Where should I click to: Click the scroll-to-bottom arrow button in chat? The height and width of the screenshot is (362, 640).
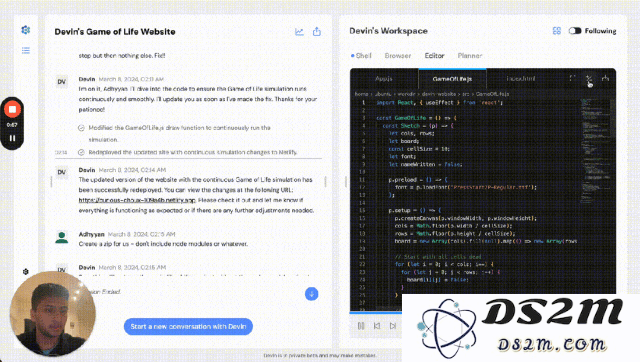click(x=311, y=294)
